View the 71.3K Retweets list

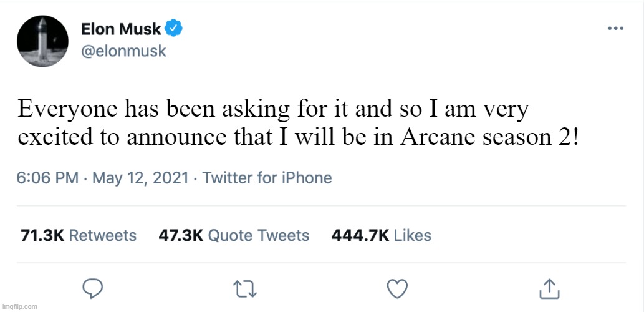coord(79,235)
